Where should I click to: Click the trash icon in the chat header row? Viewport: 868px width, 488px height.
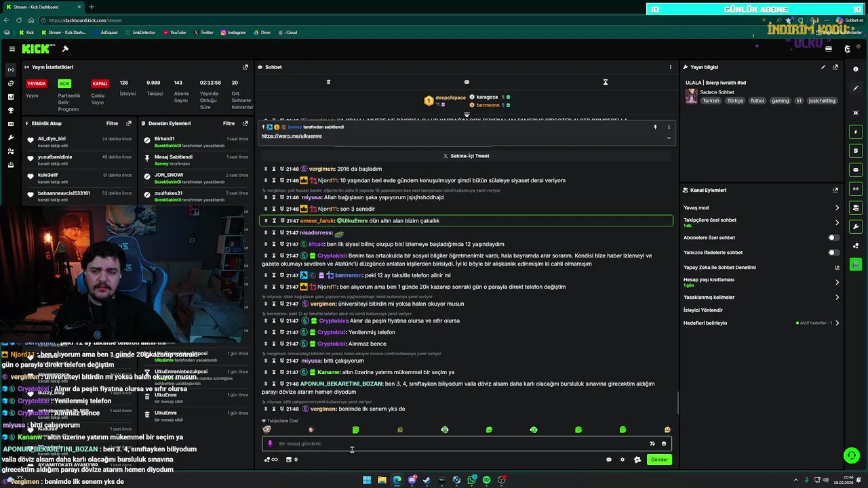tap(328, 82)
